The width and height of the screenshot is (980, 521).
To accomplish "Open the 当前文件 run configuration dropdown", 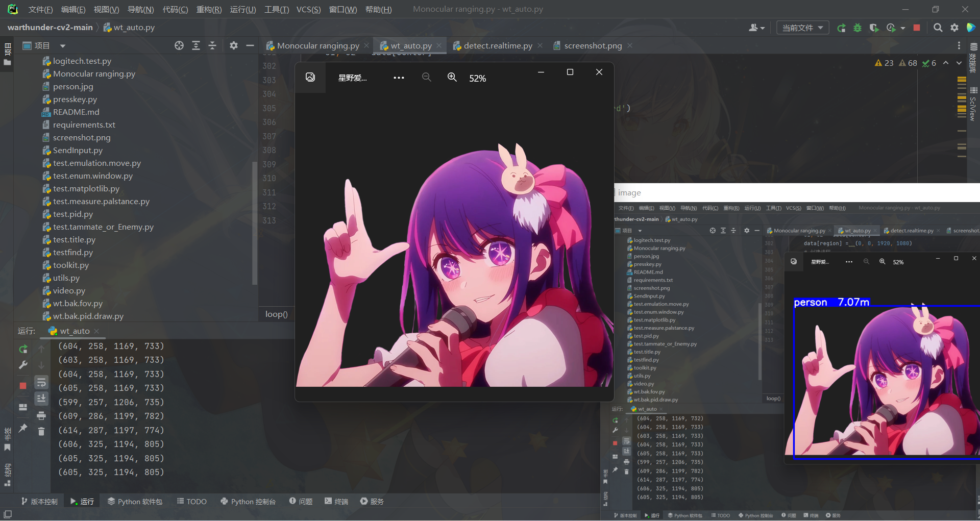I will [x=802, y=28].
